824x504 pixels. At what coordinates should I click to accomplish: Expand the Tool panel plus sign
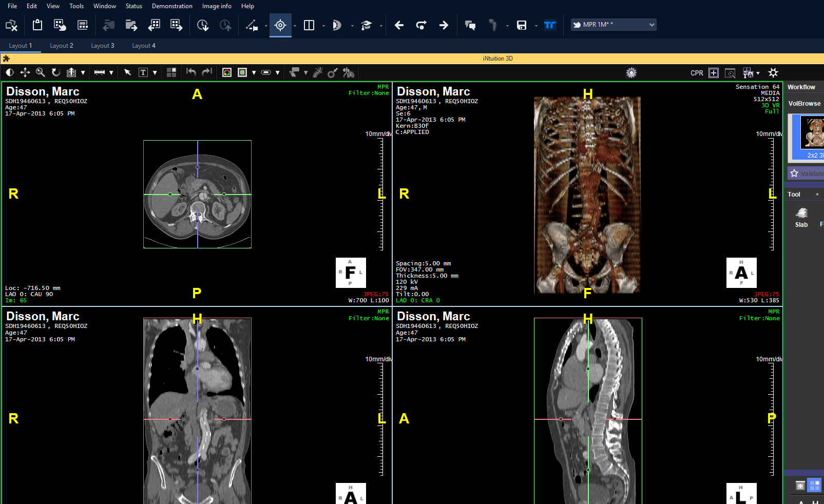coord(817,195)
